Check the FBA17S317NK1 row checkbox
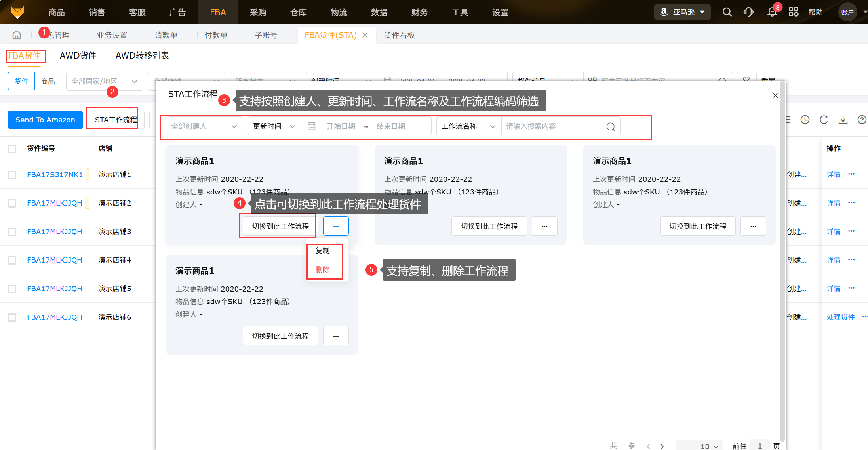Image resolution: width=868 pixels, height=450 pixels. (12, 175)
